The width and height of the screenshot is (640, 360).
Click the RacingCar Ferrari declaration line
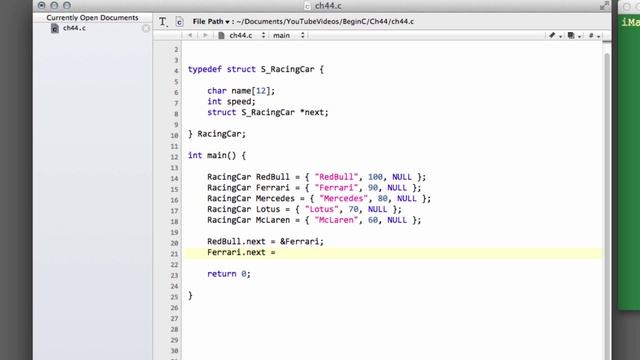pyautogui.click(x=314, y=188)
